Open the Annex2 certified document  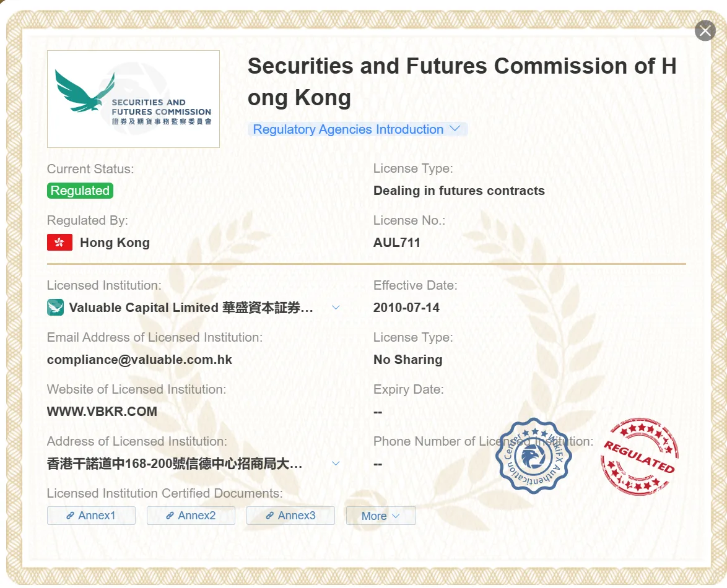191,515
